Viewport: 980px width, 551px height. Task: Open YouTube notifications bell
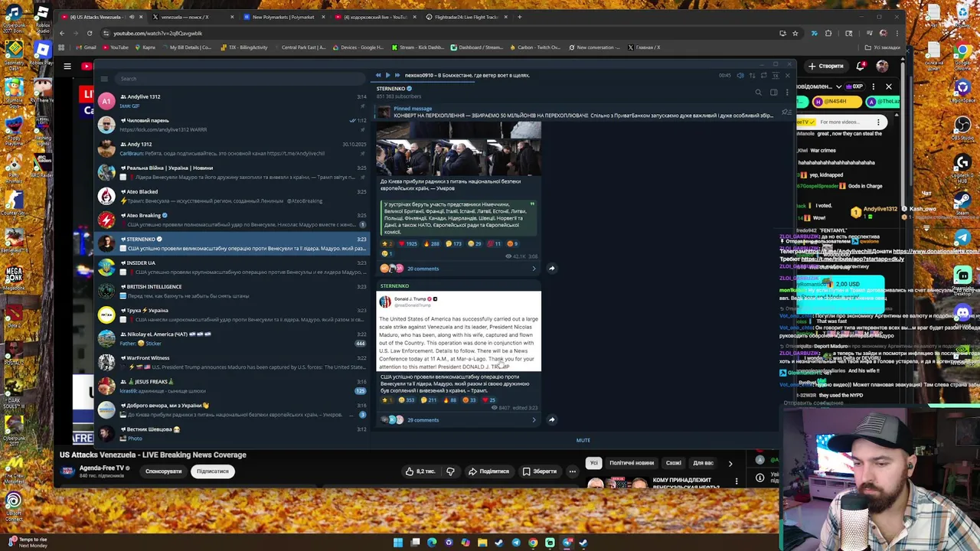coord(861,67)
